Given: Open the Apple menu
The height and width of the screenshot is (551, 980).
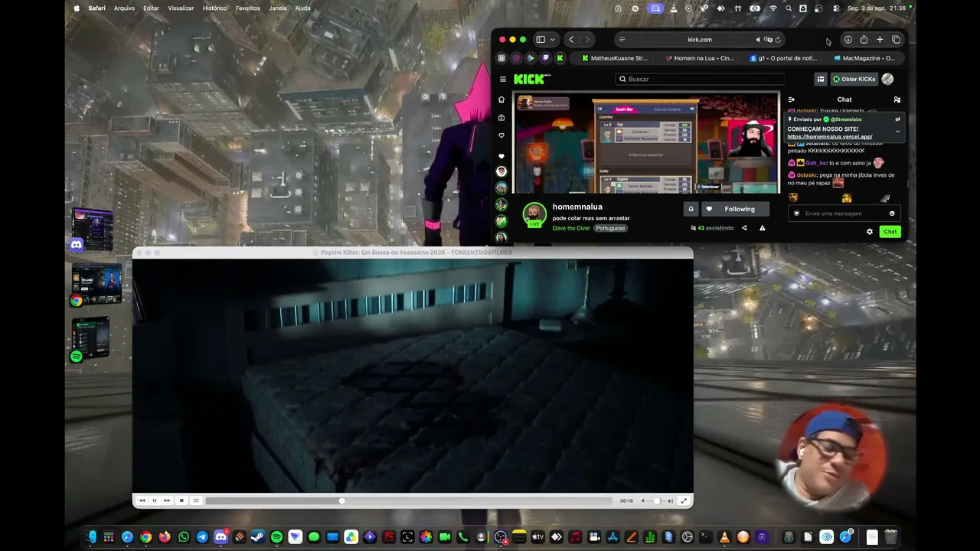Looking at the screenshot, I should pos(77,8).
